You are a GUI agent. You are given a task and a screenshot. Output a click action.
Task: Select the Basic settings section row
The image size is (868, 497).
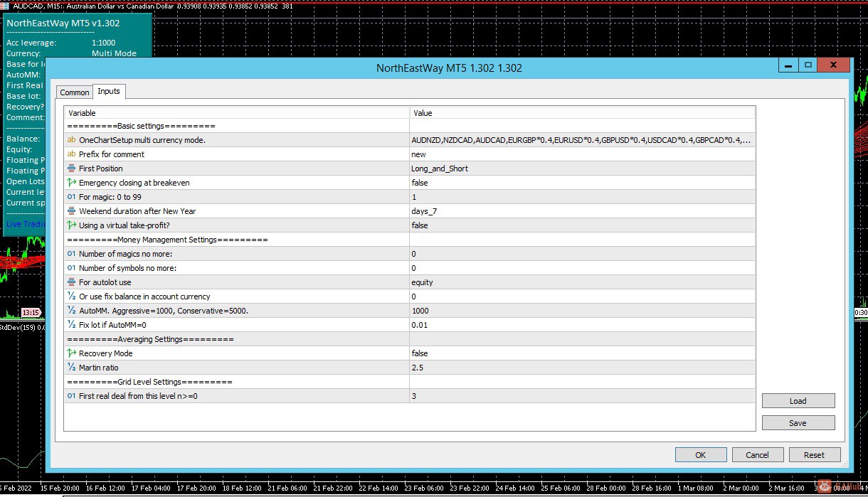(410, 126)
